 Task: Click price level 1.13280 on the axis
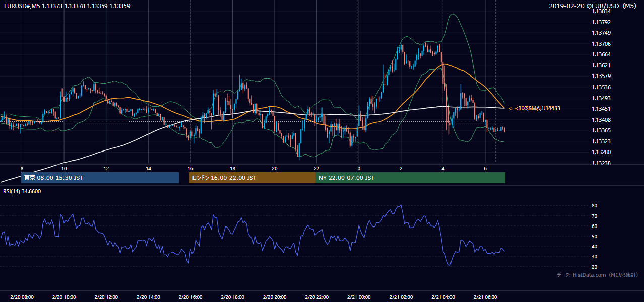pos(601,152)
